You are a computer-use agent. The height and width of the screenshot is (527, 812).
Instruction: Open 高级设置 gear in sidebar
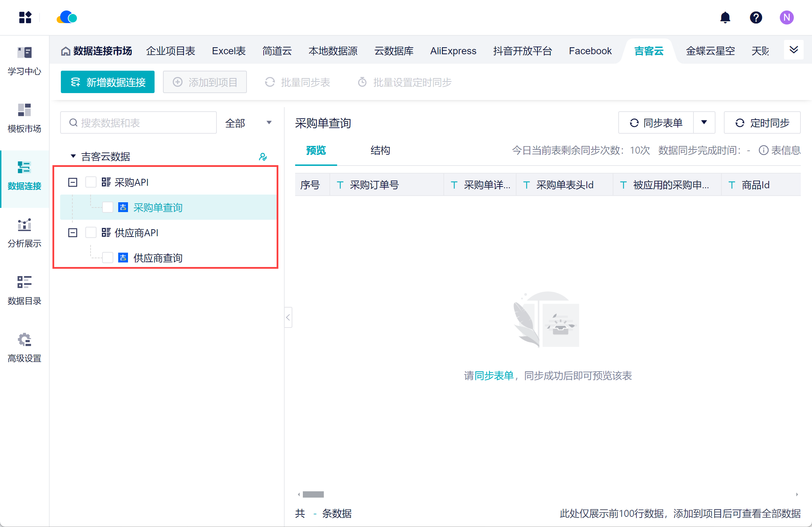tap(24, 348)
